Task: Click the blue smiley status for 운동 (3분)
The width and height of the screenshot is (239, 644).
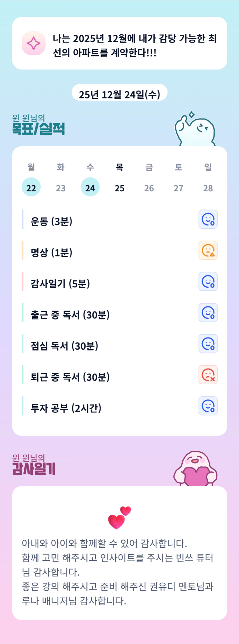Action: click(x=208, y=219)
